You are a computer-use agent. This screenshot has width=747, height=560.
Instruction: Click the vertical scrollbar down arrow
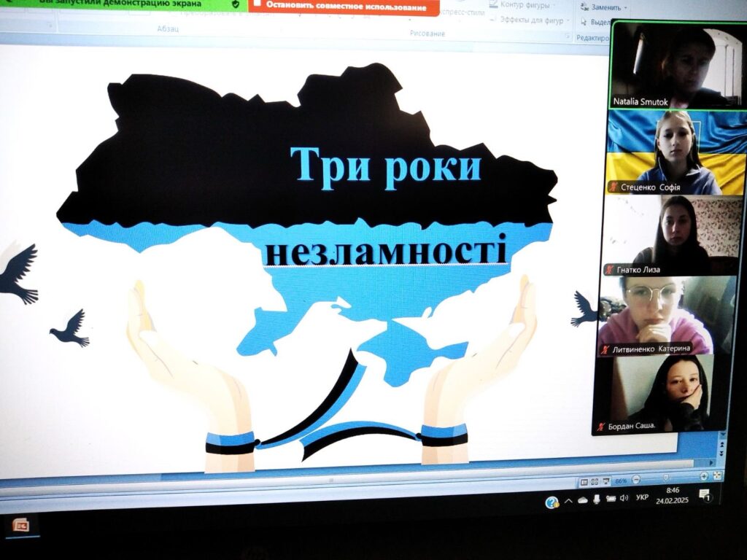point(721,435)
